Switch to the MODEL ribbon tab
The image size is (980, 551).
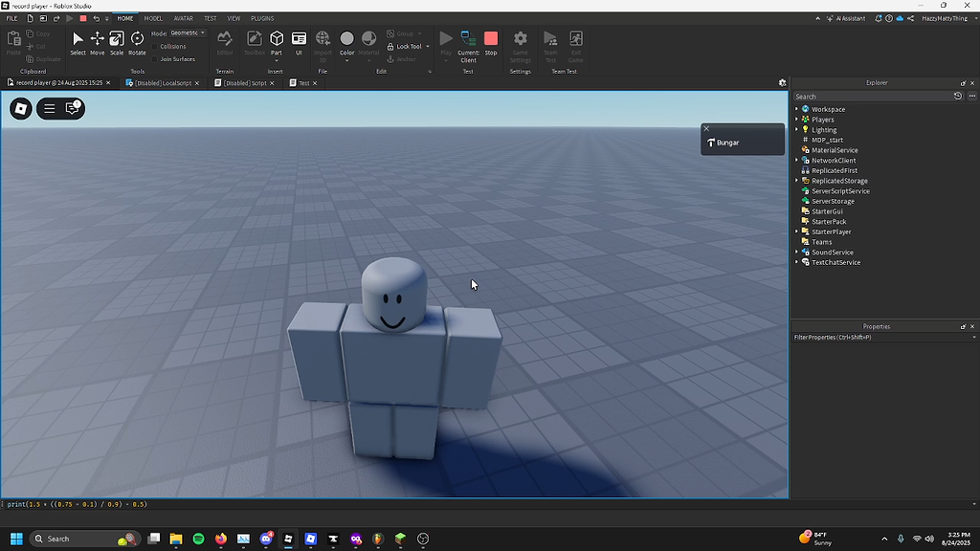(153, 18)
